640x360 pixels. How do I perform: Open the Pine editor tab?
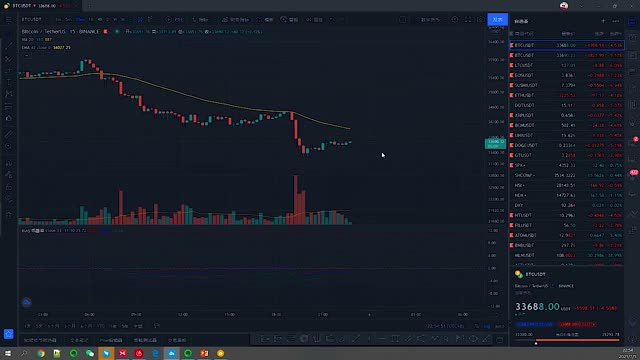coord(111,340)
